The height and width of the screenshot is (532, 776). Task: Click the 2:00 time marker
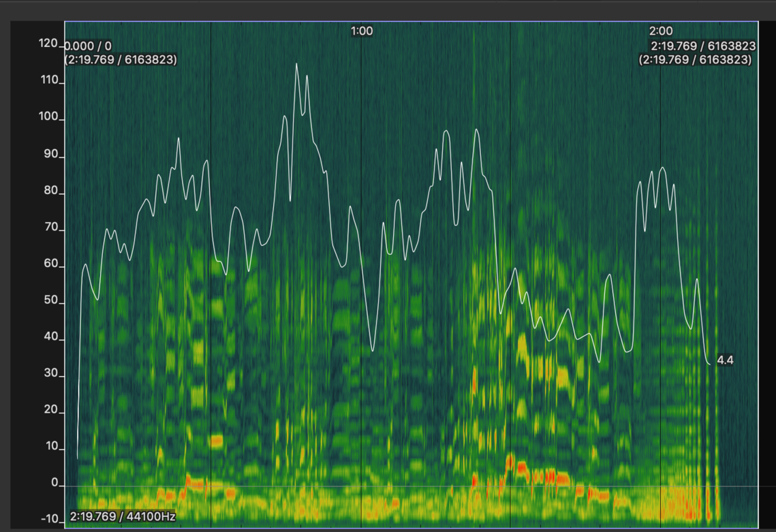pos(660,31)
